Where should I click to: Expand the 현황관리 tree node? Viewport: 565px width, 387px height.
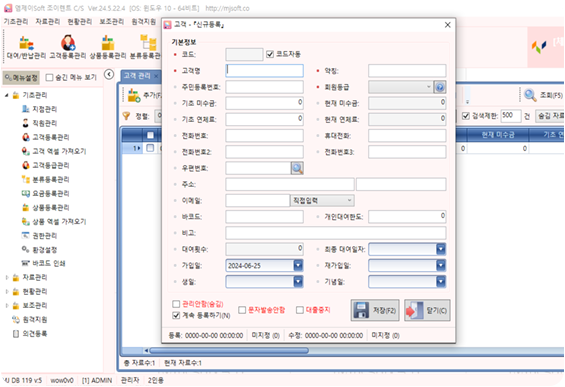pyautogui.click(x=6, y=292)
